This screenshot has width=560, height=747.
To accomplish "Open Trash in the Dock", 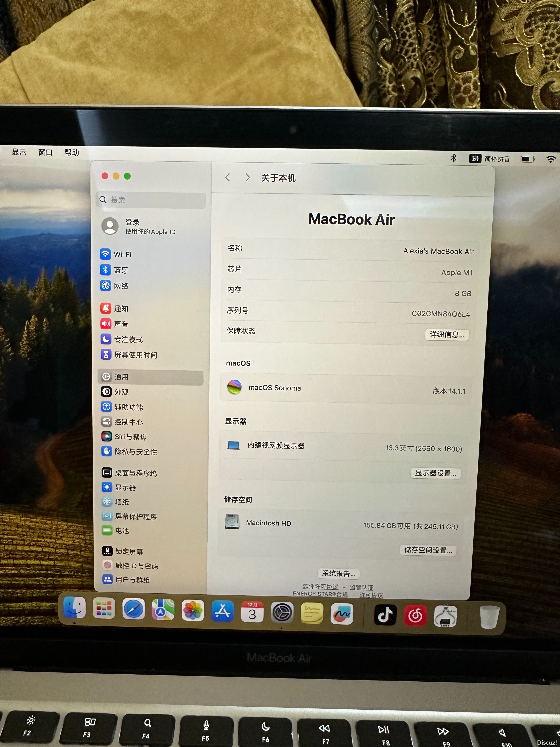I will pyautogui.click(x=489, y=617).
